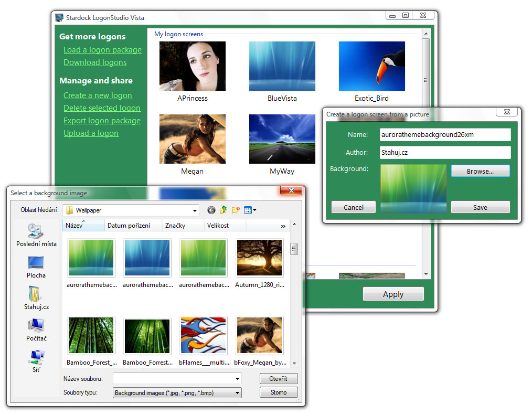
Task: Sort files by Datum pořízení column
Action: tap(133, 226)
